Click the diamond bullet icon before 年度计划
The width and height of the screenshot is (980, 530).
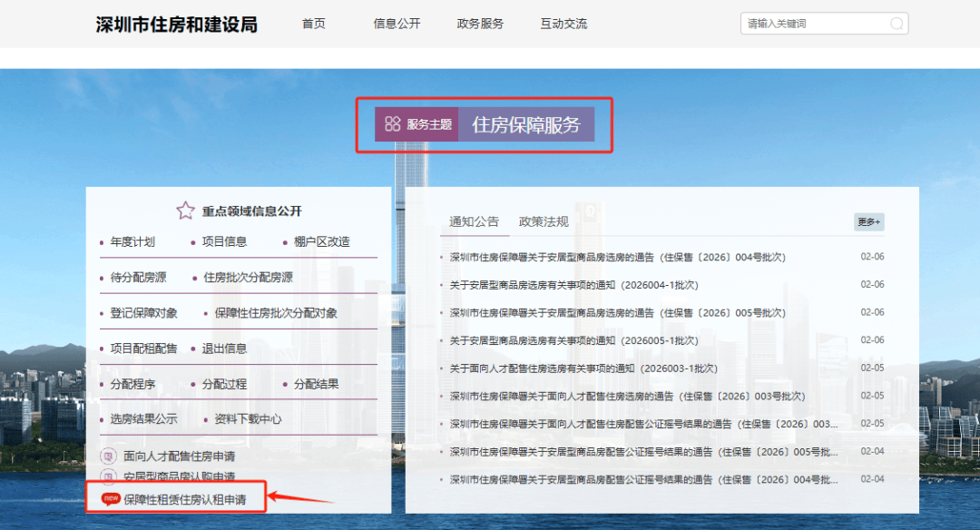[x=100, y=242]
